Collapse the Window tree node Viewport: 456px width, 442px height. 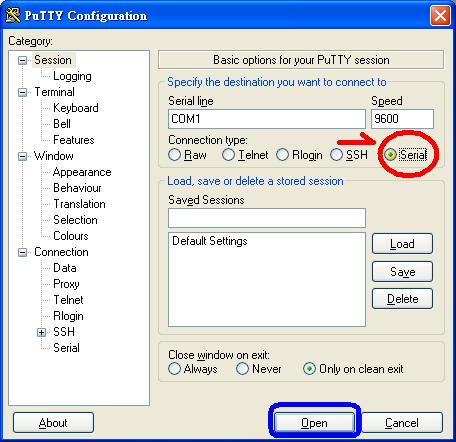coord(22,156)
